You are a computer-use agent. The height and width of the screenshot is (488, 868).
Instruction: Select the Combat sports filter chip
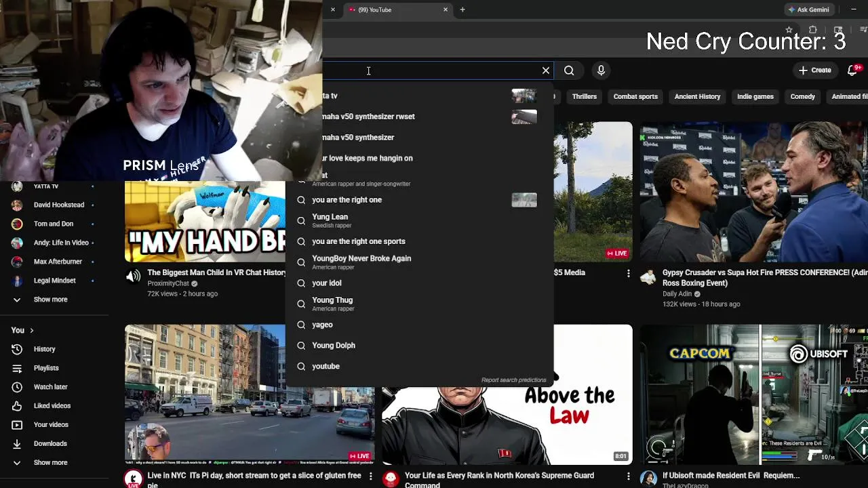tap(635, 96)
